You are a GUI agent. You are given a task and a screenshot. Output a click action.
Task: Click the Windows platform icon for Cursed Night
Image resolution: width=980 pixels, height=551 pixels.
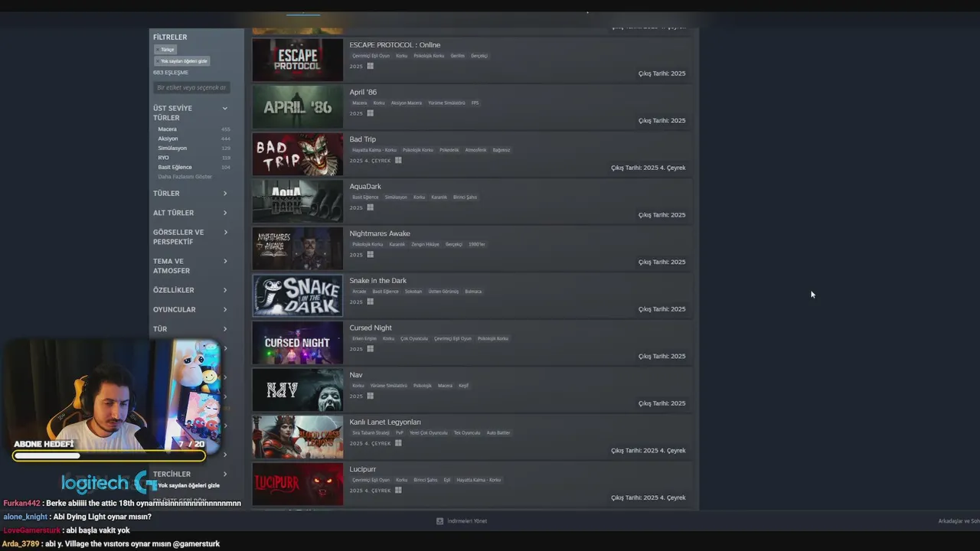370,349
